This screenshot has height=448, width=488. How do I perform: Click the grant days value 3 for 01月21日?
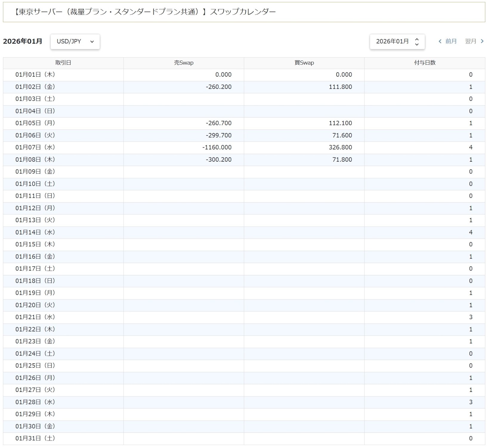[471, 317]
